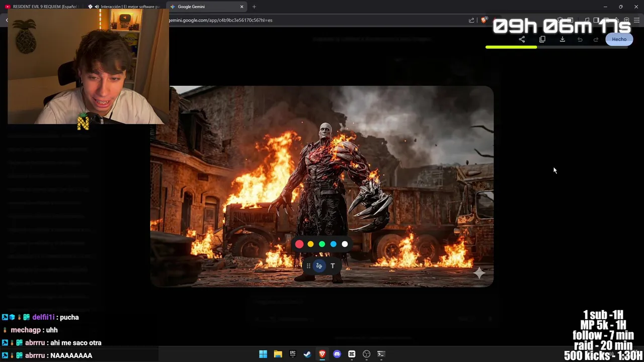Download the generated image
644x362 pixels.
pos(562,39)
